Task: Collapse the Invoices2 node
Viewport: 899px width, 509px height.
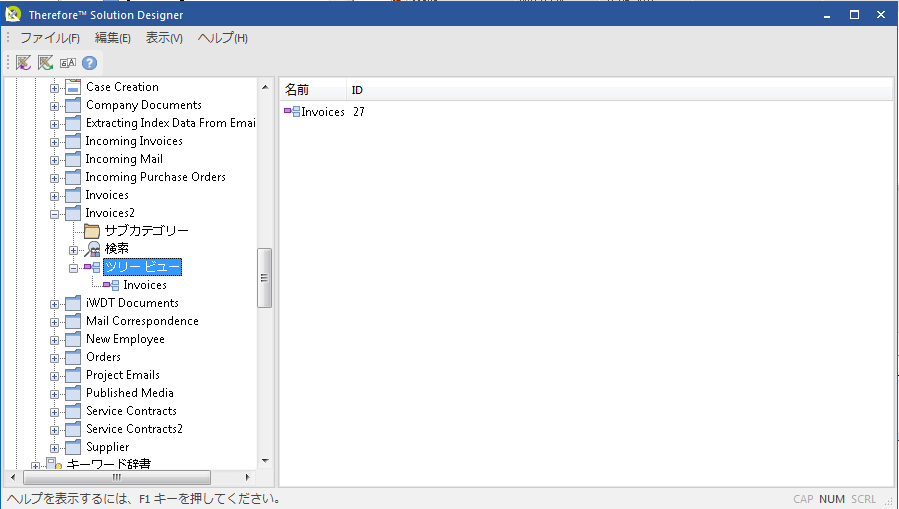Action: click(x=54, y=214)
